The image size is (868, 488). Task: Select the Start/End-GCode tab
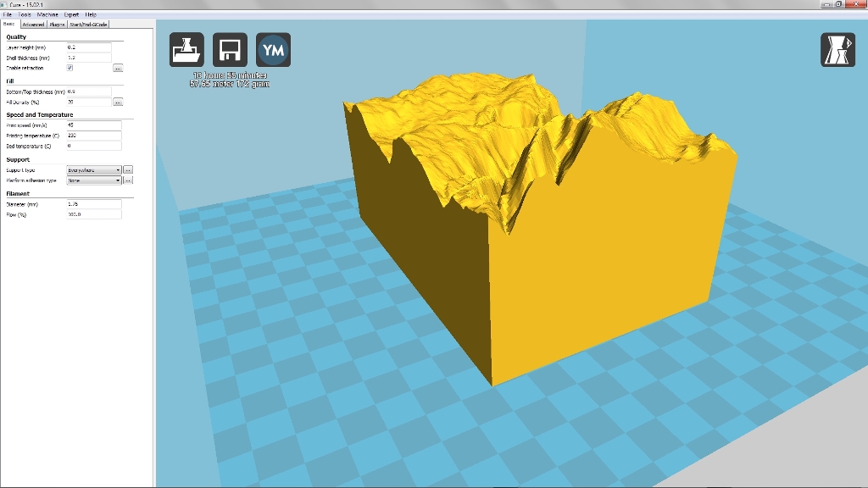(89, 25)
